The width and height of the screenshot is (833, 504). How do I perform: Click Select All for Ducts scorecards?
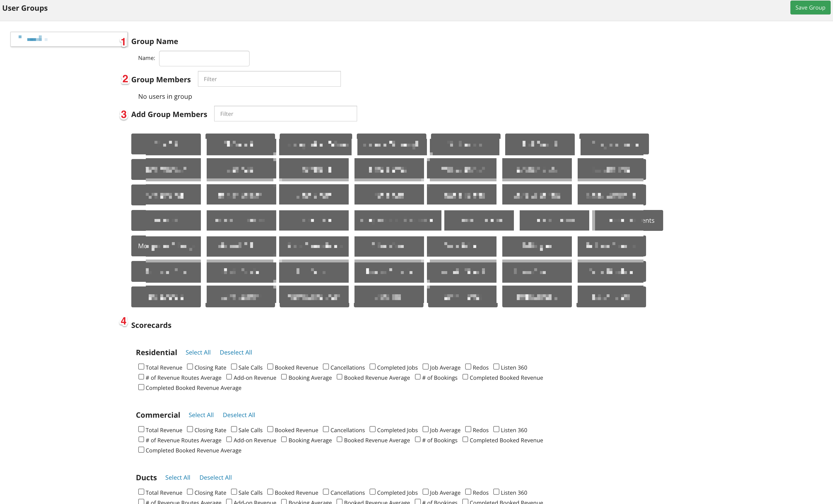click(177, 477)
